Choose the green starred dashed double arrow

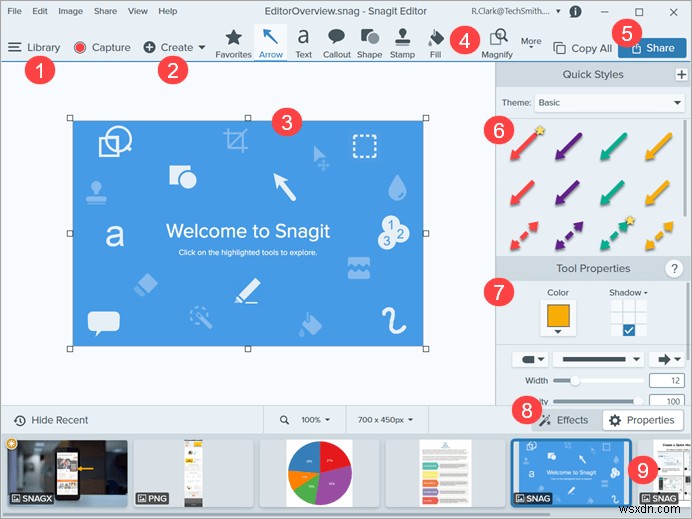[617, 233]
